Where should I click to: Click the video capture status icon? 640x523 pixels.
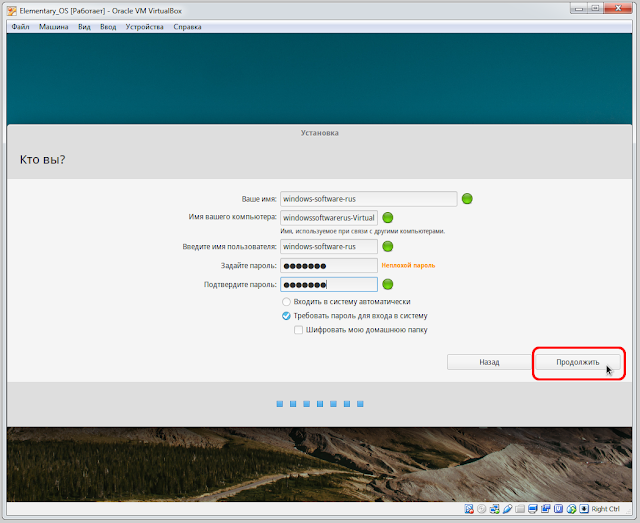click(546, 509)
